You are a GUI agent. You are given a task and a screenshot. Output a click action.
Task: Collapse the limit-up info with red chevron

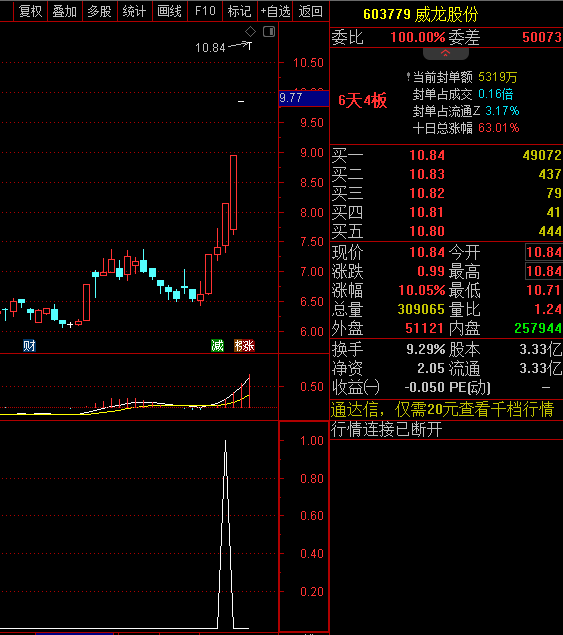coord(446,53)
